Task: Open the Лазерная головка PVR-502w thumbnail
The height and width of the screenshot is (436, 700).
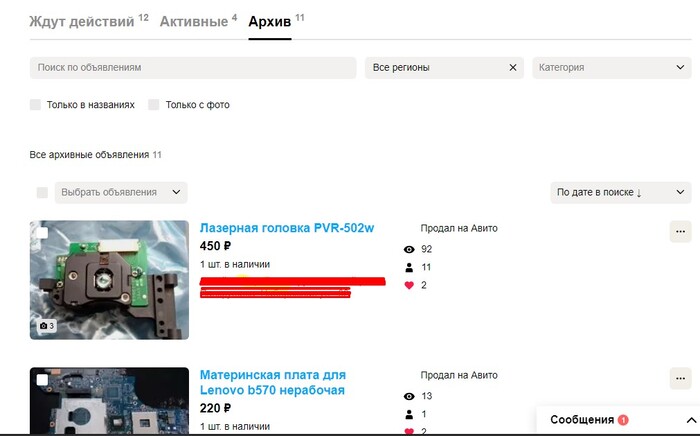Action: pos(109,280)
